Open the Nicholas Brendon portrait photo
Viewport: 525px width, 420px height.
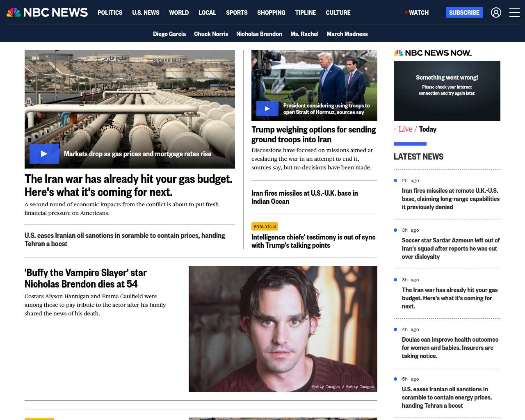tap(283, 329)
